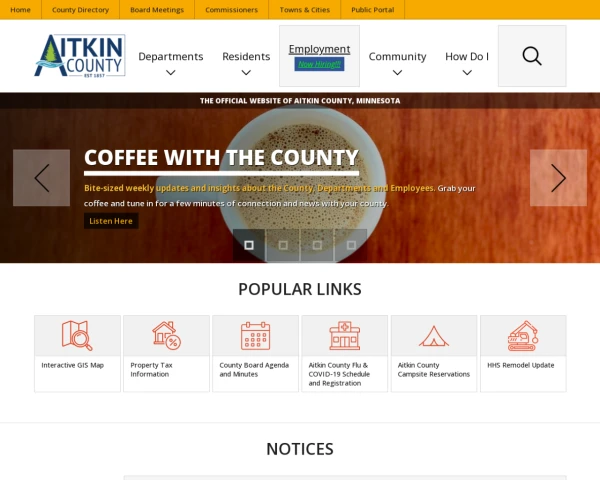Click the Aitkin County logo
Viewport: 600px width, 480px height.
pyautogui.click(x=80, y=56)
